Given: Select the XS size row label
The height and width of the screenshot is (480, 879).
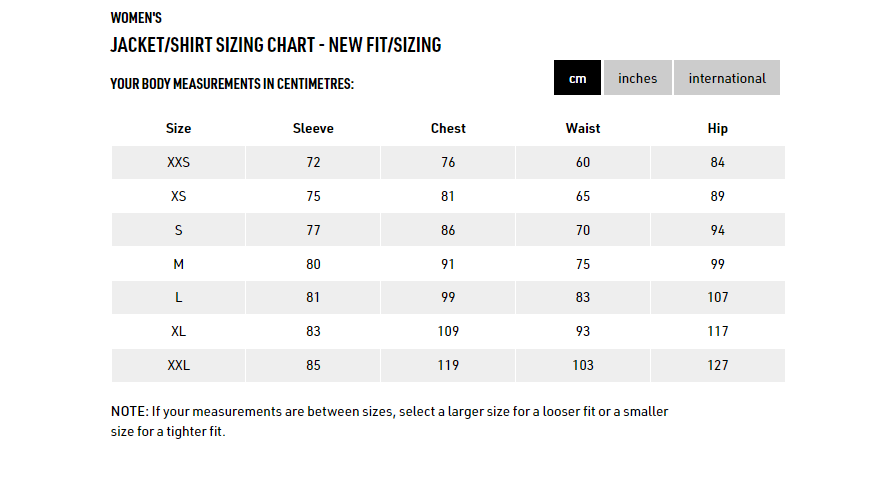Looking at the screenshot, I should click(x=178, y=196).
